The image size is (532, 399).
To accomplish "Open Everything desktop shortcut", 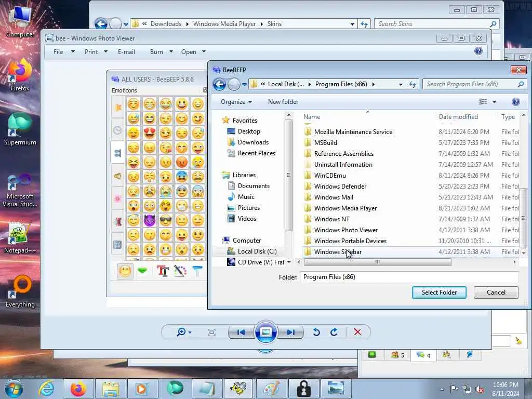I will point(20,292).
